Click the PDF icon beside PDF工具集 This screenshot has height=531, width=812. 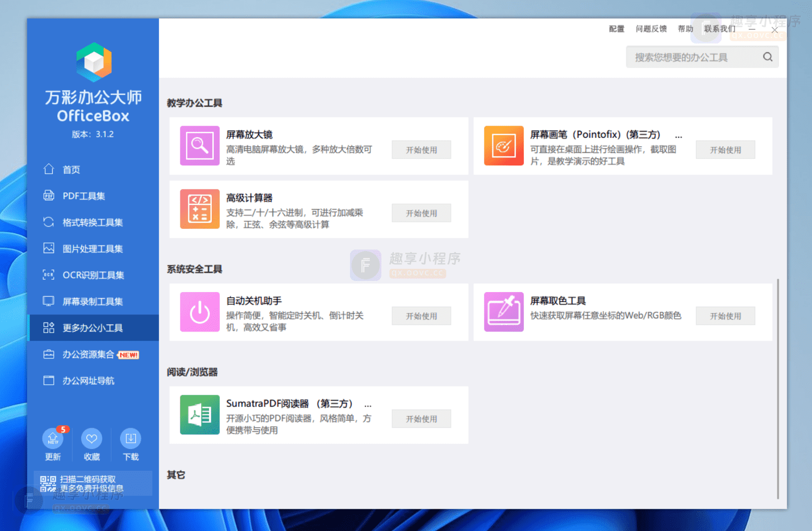click(49, 195)
